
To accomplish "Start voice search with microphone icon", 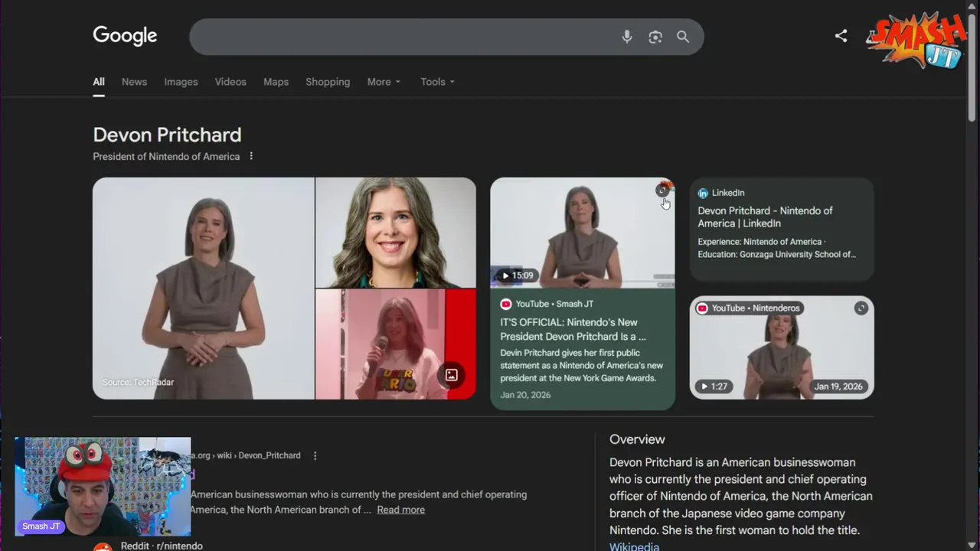I will 627,37.
